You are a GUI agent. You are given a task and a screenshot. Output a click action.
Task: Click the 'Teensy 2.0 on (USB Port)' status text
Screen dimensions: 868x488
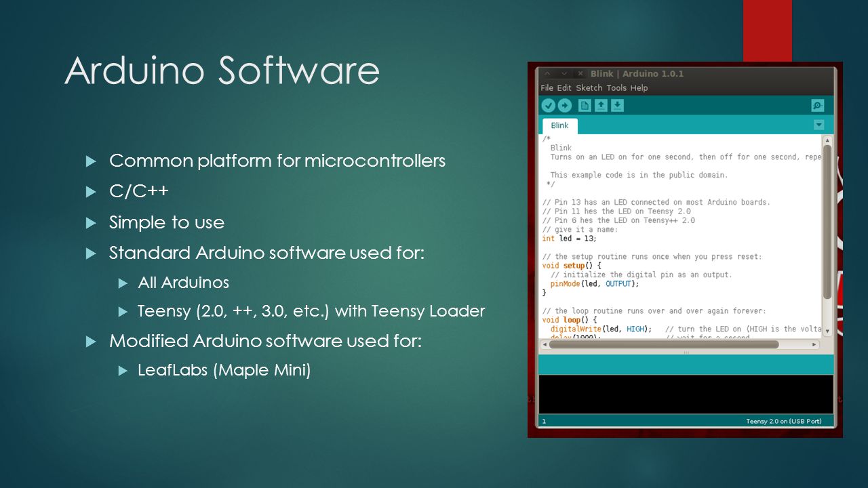coord(783,421)
